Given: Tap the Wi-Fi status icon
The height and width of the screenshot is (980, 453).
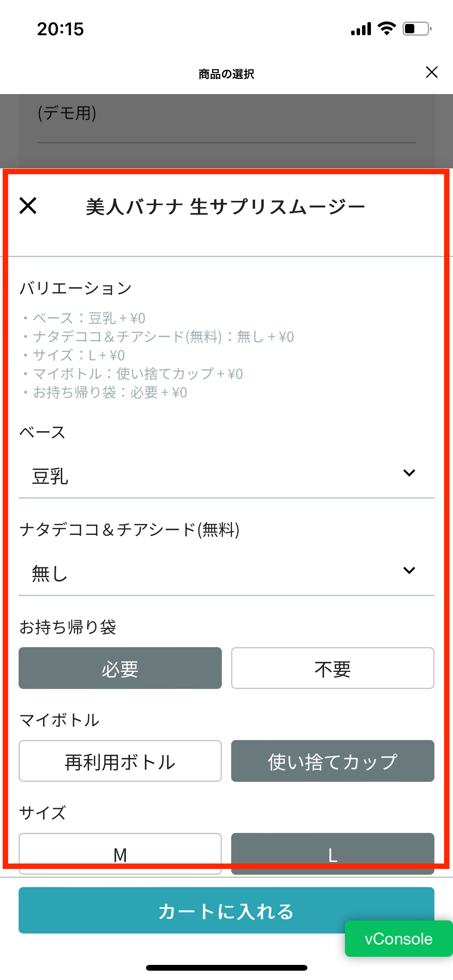Looking at the screenshot, I should [x=386, y=29].
